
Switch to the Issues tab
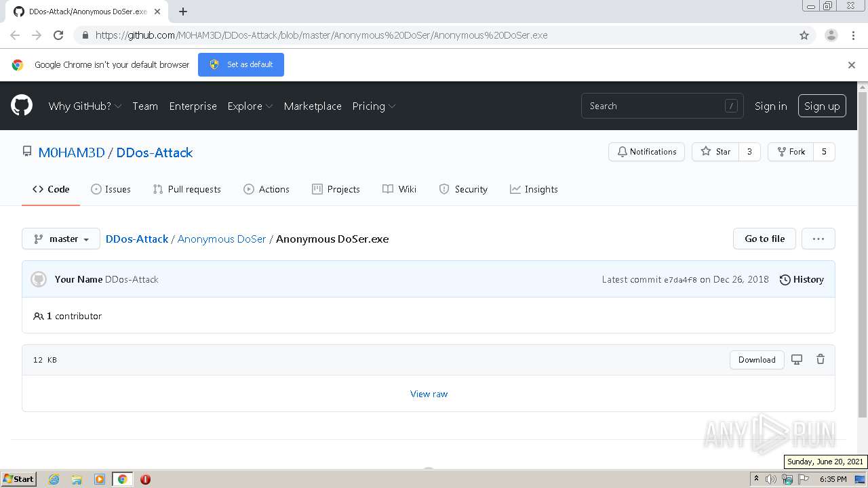pyautogui.click(x=111, y=189)
